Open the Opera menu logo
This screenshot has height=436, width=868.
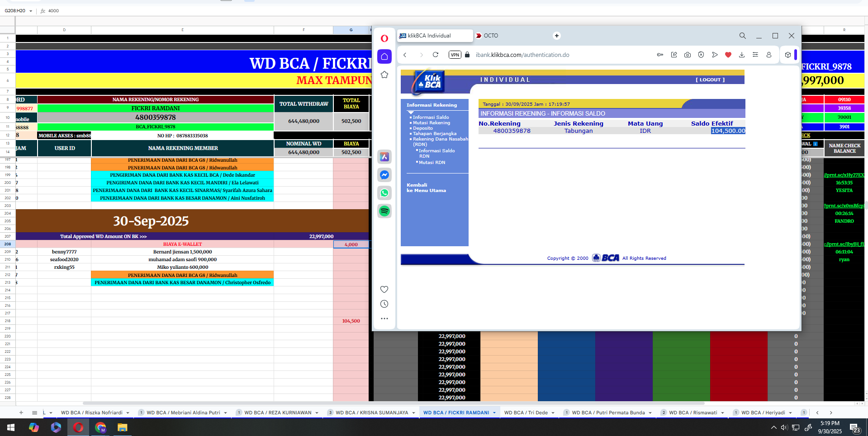[x=384, y=38]
